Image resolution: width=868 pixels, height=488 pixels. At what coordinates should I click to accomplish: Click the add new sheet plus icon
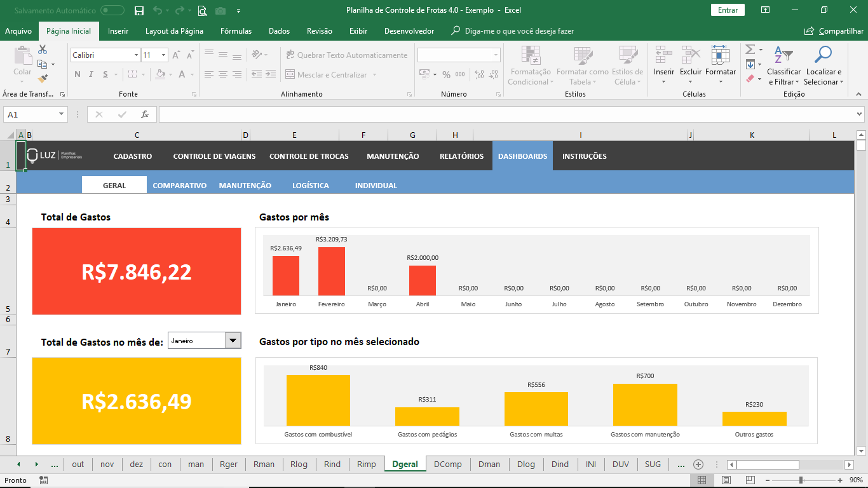click(x=698, y=464)
